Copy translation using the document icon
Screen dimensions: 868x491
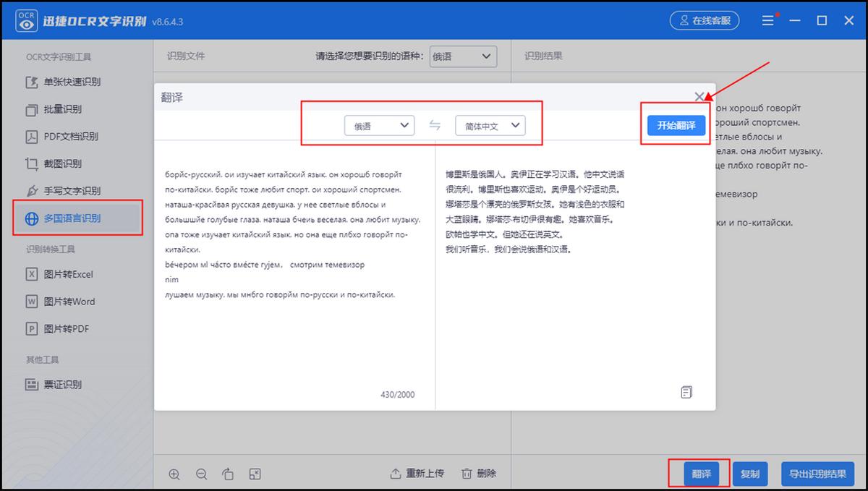(x=686, y=391)
